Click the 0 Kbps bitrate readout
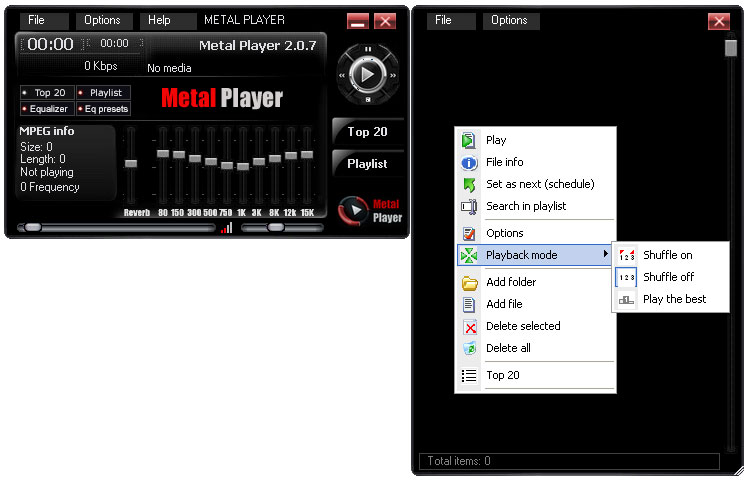The image size is (748, 480). 101,66
